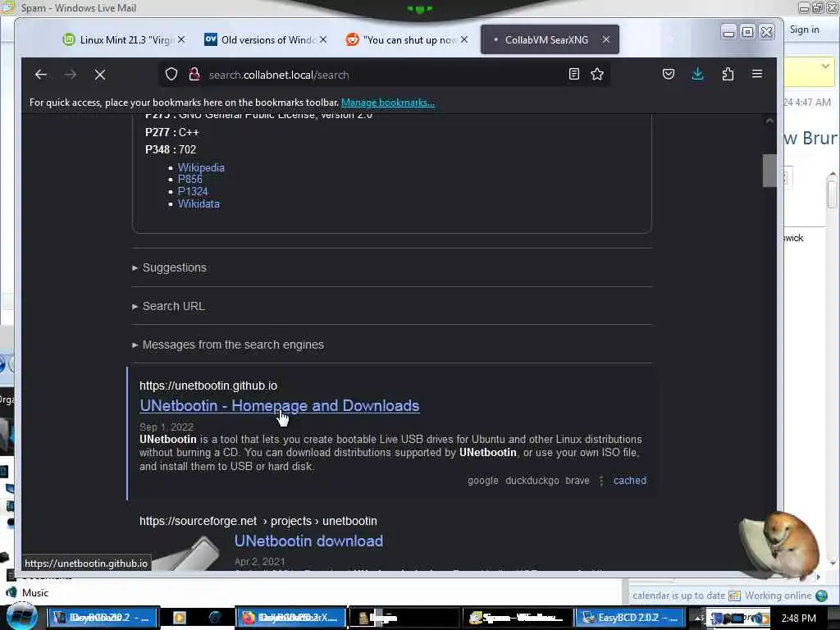Screen dimensions: 840x630
Task: Switch to Firefox CollabVM SearXNG taskbar button
Action: [290, 618]
